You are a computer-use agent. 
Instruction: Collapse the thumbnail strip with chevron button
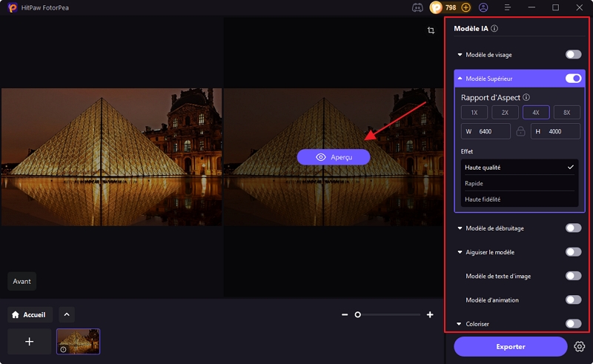[x=65, y=315]
